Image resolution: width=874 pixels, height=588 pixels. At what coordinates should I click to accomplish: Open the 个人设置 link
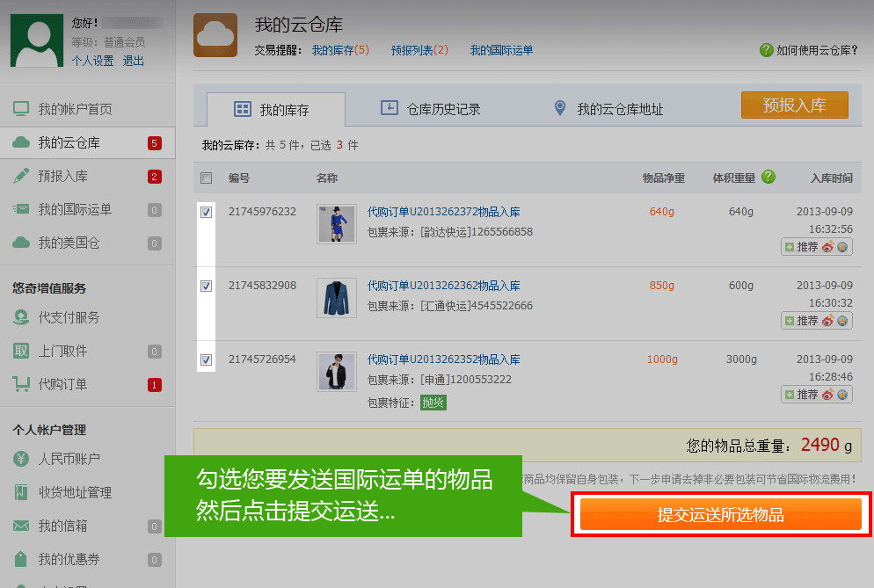click(x=92, y=61)
